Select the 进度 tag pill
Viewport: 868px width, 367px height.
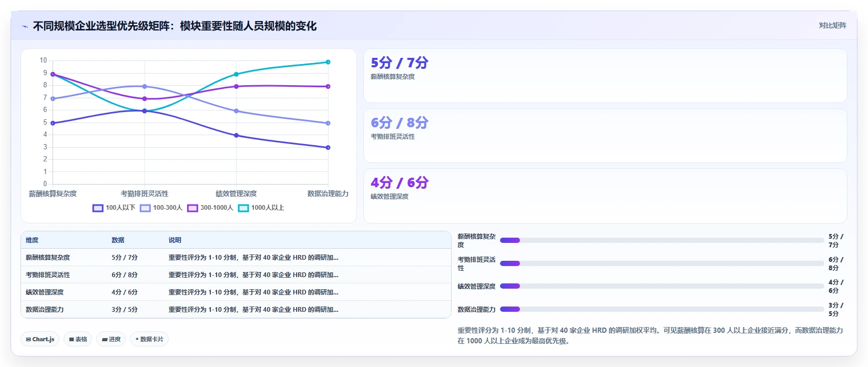pos(111,339)
